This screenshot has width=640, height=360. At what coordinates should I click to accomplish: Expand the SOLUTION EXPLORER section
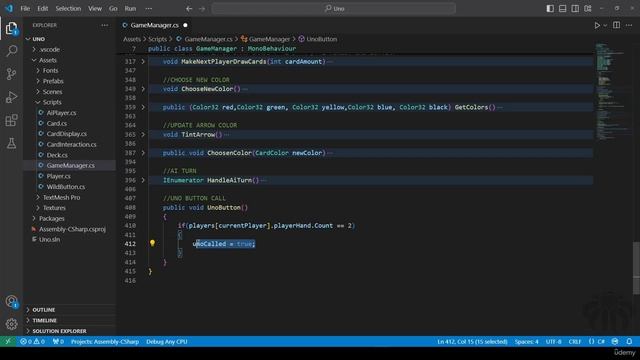coord(69,331)
